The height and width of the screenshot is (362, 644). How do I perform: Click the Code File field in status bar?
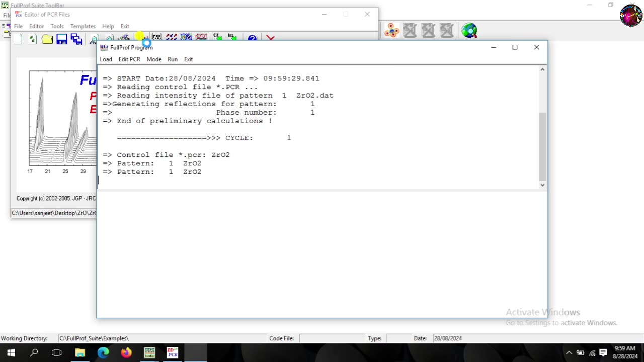[332, 338]
